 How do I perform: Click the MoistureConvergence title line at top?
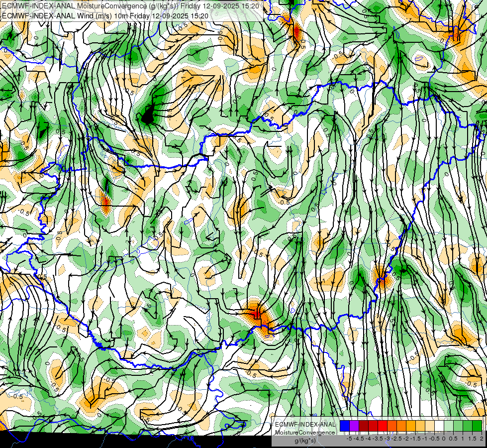point(130,6)
